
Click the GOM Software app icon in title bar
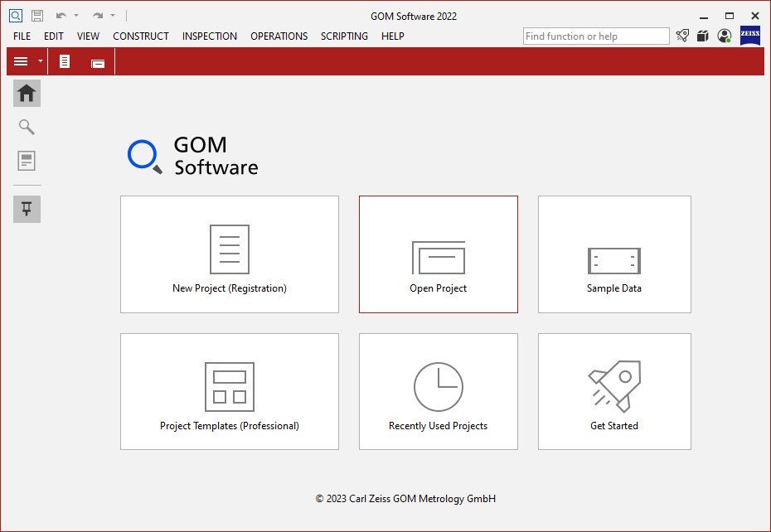16,16
